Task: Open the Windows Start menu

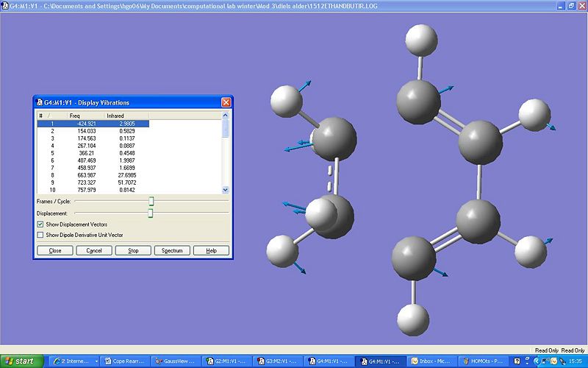Action: point(21,361)
